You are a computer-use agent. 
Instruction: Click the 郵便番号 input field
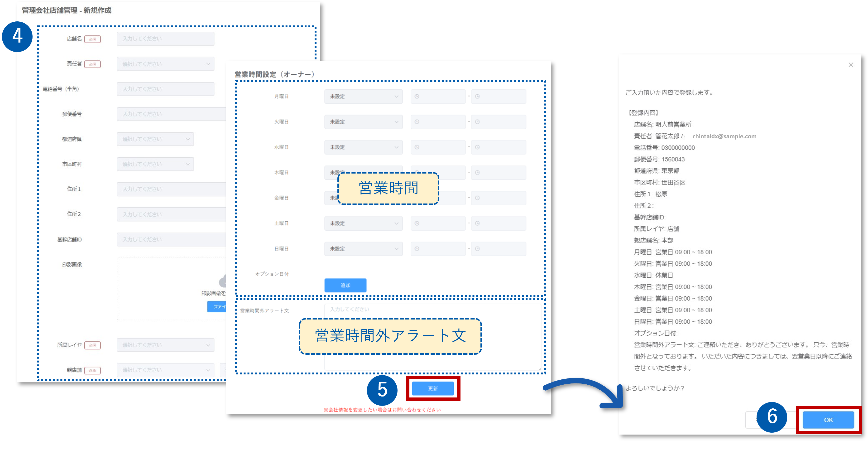tap(165, 114)
